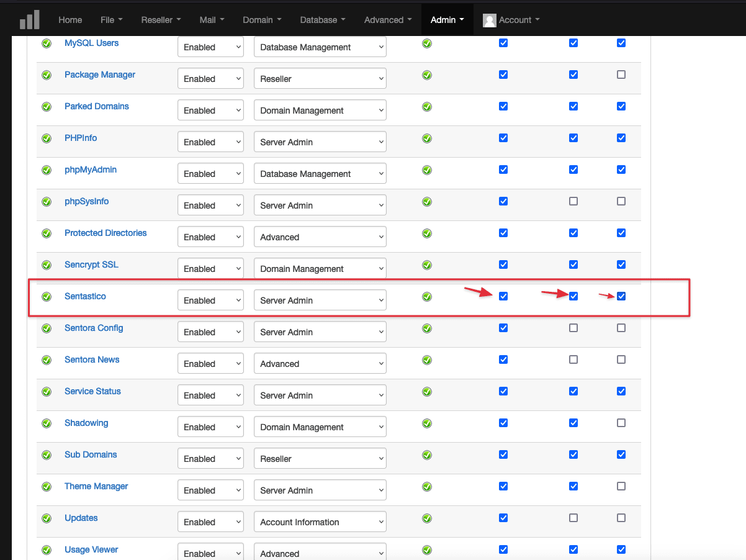The width and height of the screenshot is (746, 560).
Task: Open the Protected Directories module link
Action: [x=106, y=233]
